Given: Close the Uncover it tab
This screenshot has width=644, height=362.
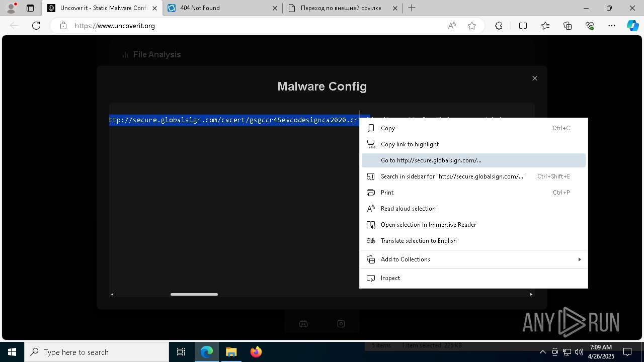Looking at the screenshot, I should (154, 8).
